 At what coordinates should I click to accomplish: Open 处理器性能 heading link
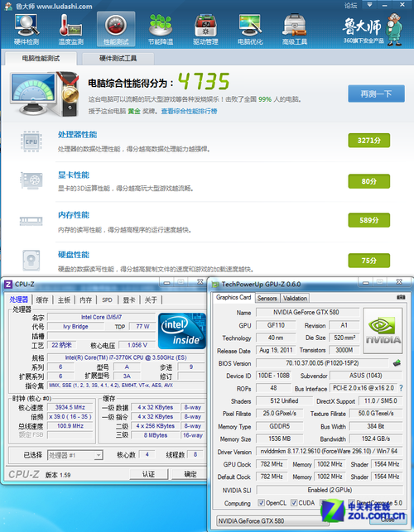[77, 135]
